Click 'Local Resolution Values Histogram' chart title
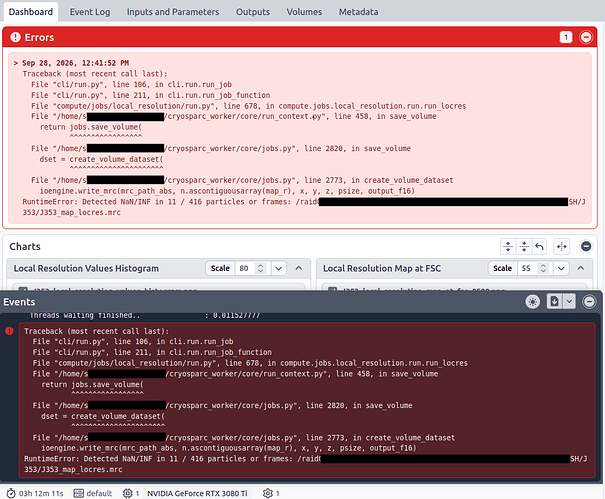Image resolution: width=605 pixels, height=499 pixels. tap(86, 268)
